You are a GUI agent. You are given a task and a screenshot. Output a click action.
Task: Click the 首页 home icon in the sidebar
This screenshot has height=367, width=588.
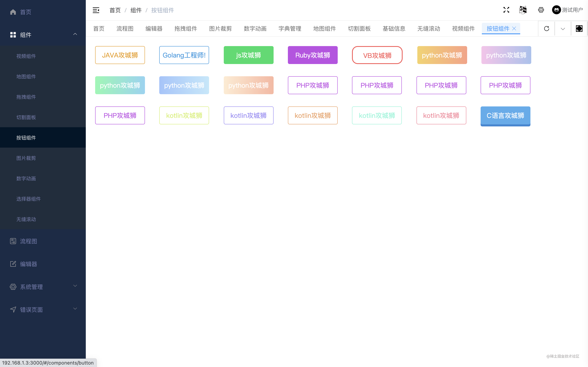pyautogui.click(x=13, y=12)
